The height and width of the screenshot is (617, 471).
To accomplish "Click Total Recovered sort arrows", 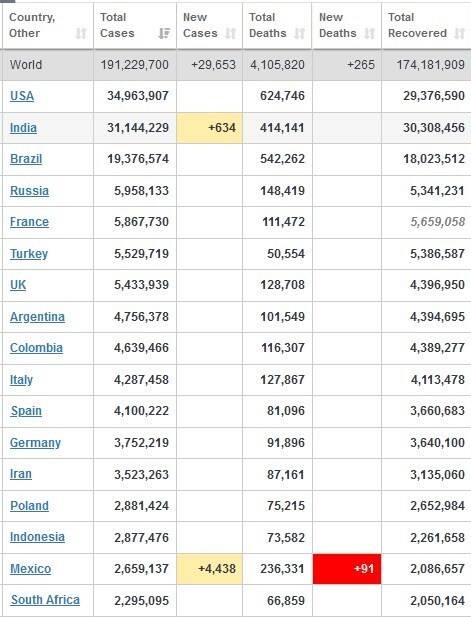I will tap(460, 33).
